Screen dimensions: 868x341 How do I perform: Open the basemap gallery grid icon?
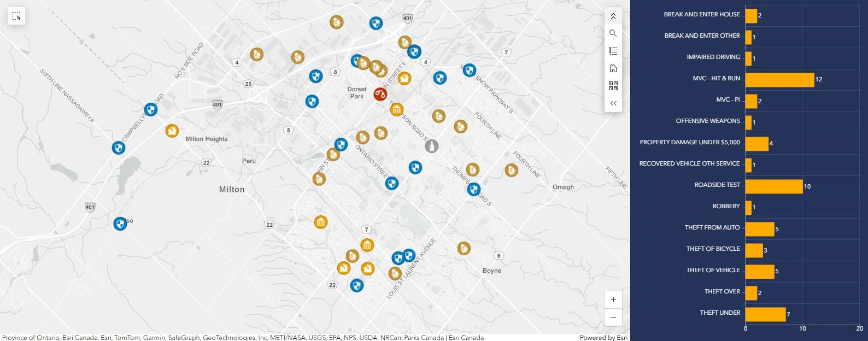tap(613, 86)
